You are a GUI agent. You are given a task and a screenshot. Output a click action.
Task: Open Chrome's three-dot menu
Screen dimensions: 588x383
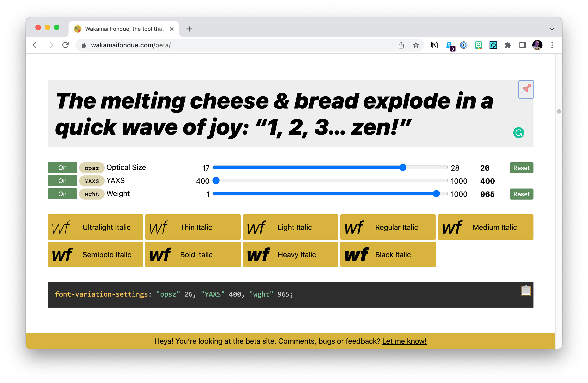tap(552, 45)
